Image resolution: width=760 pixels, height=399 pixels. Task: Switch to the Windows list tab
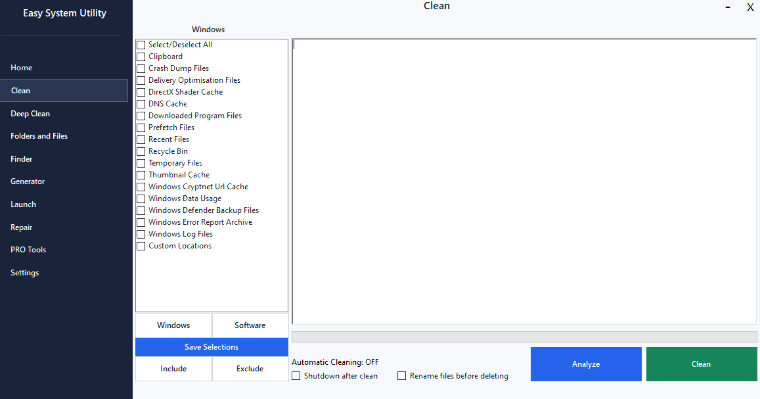(174, 325)
